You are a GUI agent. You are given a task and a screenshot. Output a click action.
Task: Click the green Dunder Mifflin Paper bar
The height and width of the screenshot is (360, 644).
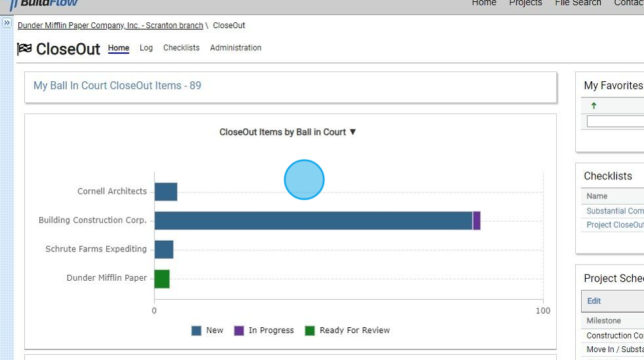pos(162,279)
